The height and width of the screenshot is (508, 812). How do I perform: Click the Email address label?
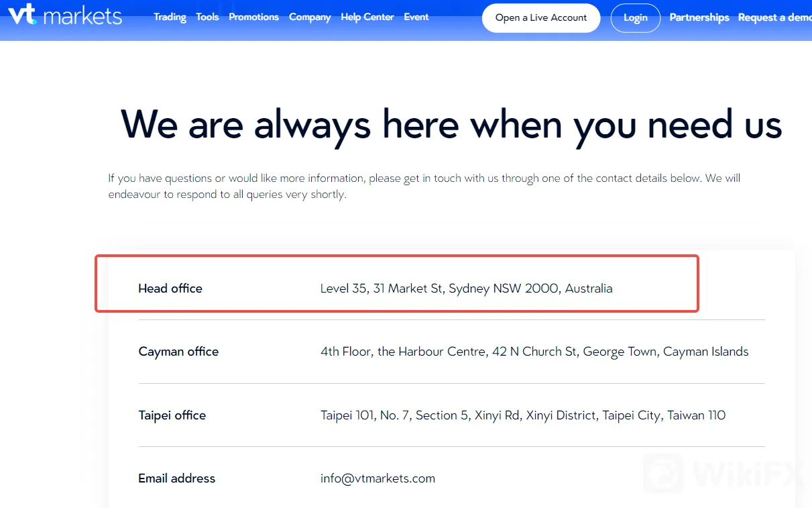(177, 478)
